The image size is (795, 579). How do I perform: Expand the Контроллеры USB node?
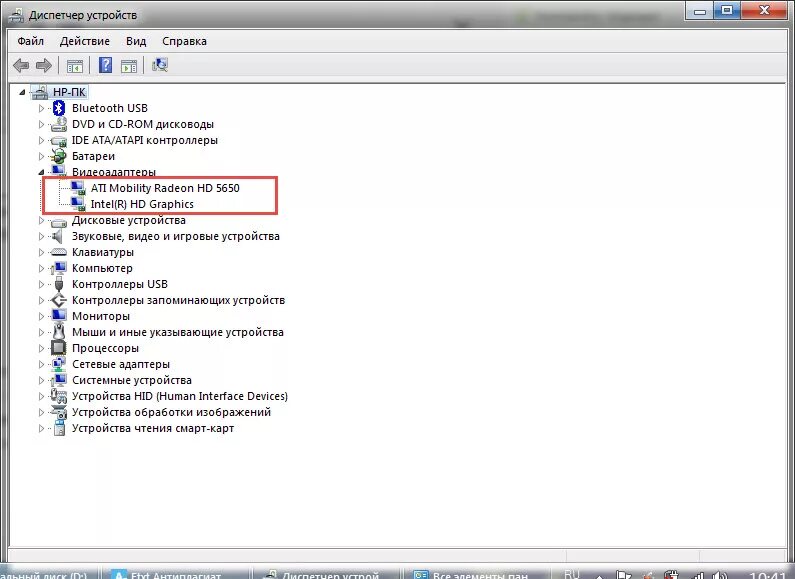coord(42,284)
